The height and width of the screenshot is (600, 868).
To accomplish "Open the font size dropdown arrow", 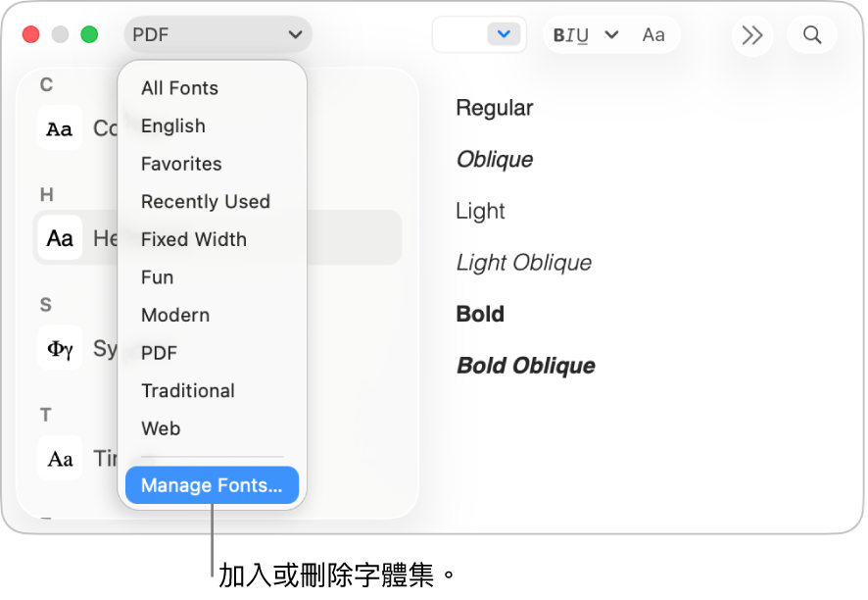I will point(504,35).
